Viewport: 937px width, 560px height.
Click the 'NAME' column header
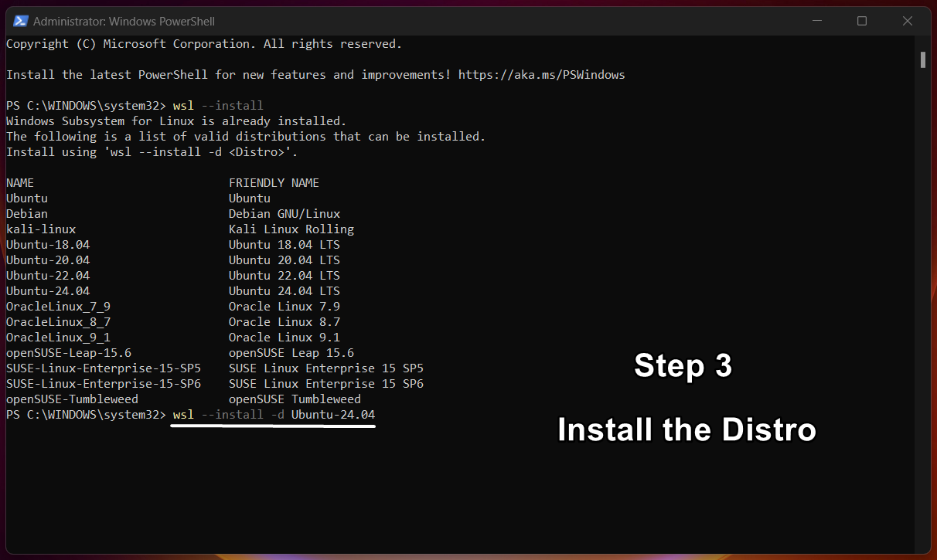pyautogui.click(x=20, y=183)
